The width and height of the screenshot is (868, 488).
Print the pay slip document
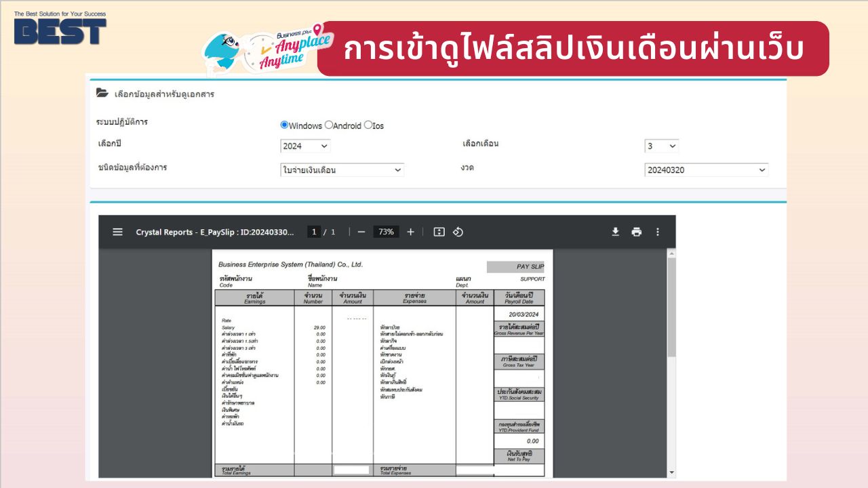(636, 232)
